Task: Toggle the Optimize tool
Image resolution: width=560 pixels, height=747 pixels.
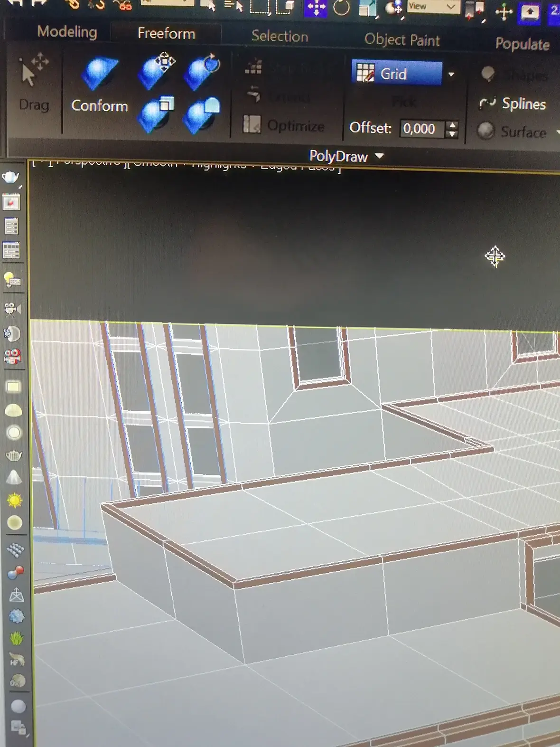Action: click(x=283, y=125)
